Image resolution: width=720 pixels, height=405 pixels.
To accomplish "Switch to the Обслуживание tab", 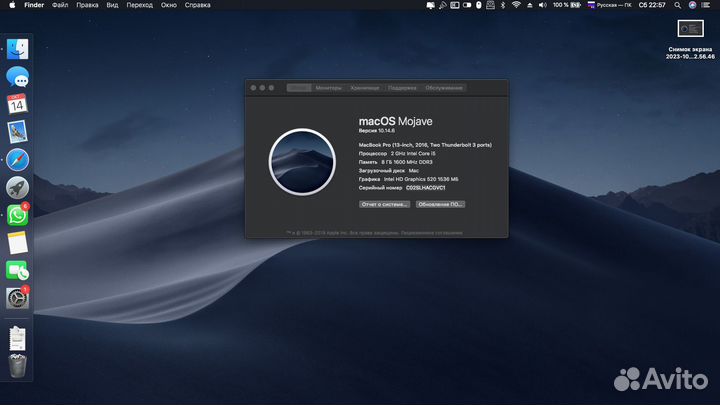I will 444,88.
